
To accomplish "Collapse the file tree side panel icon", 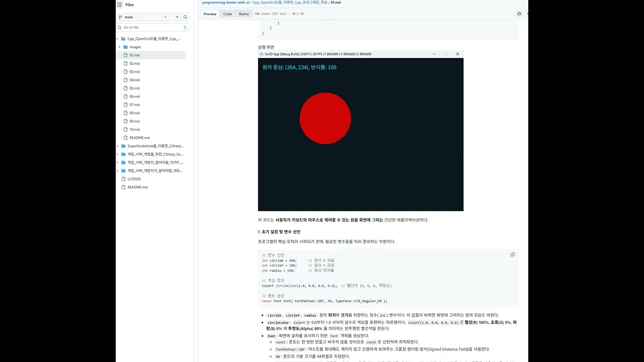I will 119,5.
